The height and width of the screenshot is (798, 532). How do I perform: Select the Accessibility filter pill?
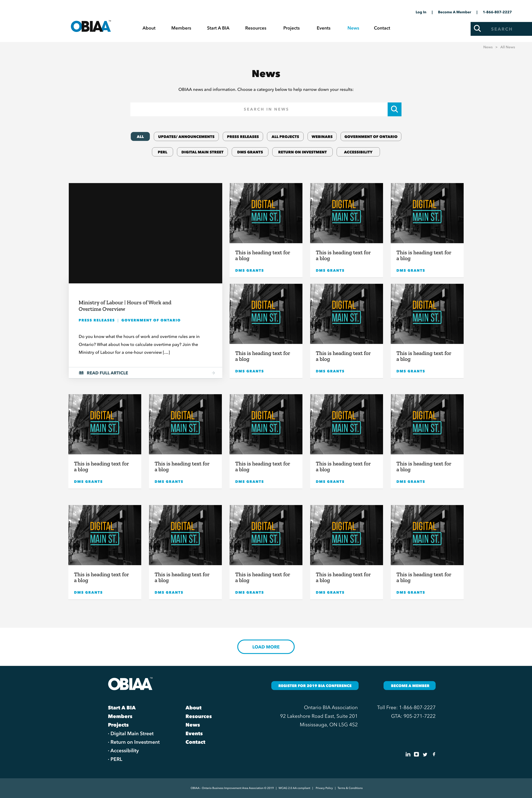coord(358,152)
